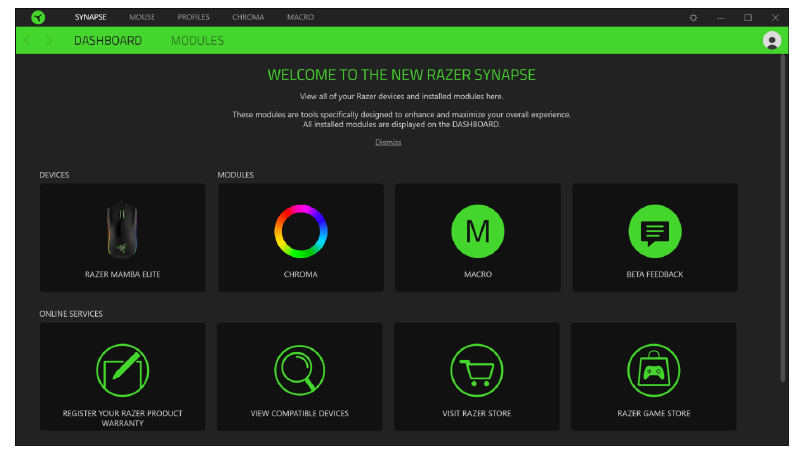
Task: Click the DEVICES section label
Action: [54, 175]
